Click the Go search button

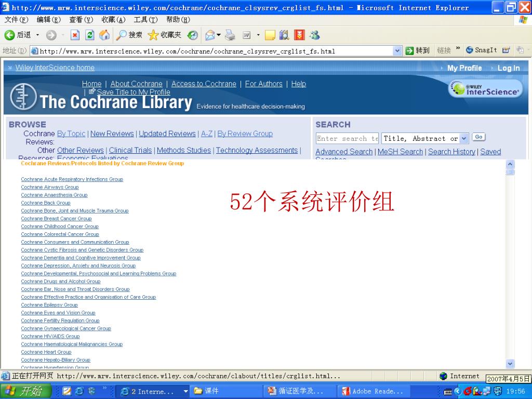point(478,137)
